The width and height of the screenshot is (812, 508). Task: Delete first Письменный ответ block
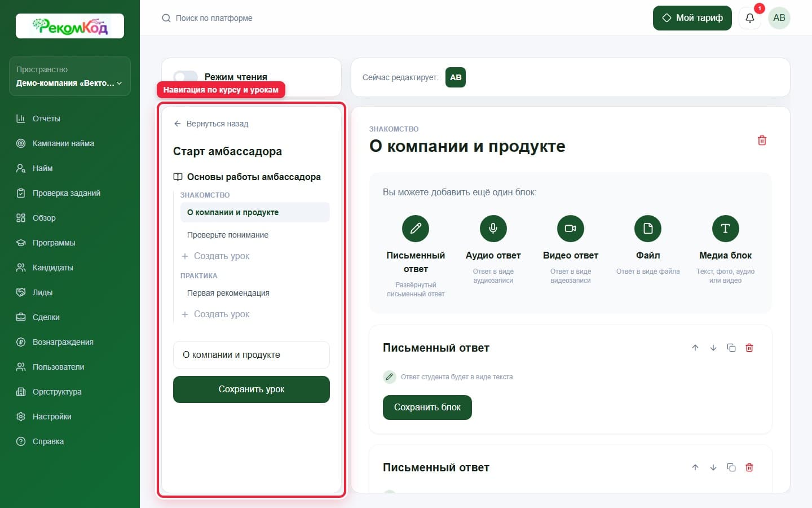tap(749, 348)
